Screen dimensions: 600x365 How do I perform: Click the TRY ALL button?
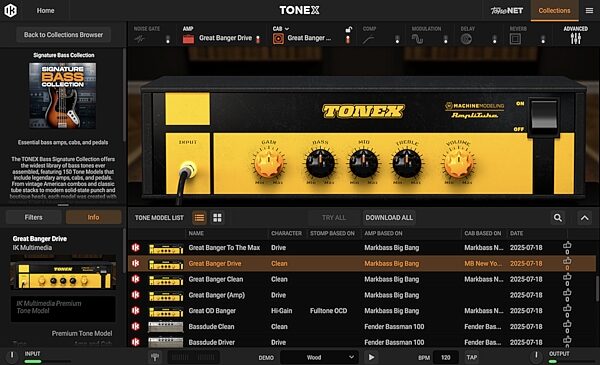334,218
